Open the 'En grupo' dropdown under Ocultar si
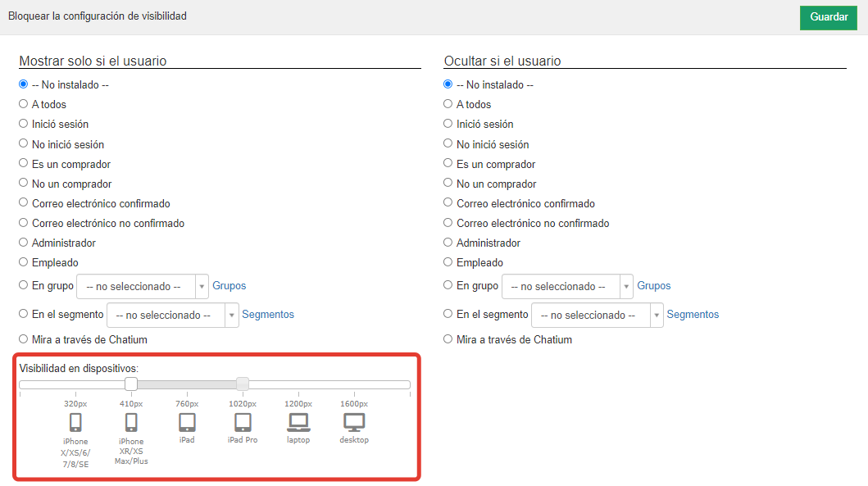Screen dimensions: 868x486 [567, 286]
